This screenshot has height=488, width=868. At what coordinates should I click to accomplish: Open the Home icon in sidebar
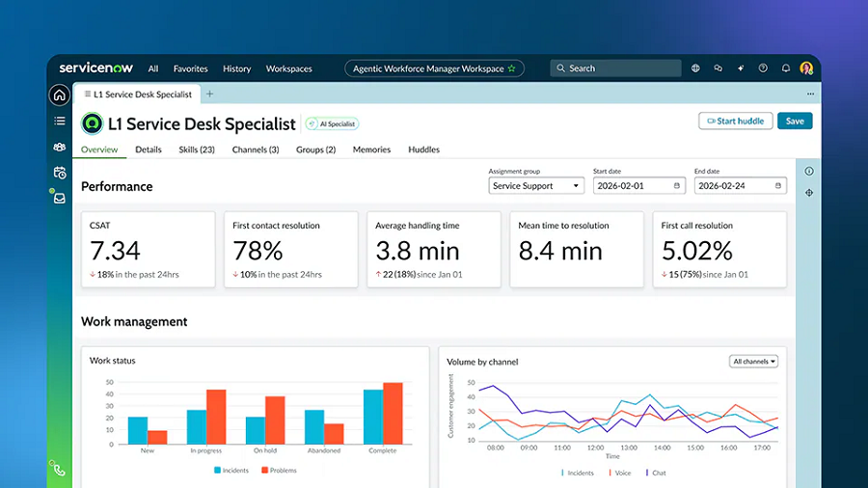[x=60, y=95]
